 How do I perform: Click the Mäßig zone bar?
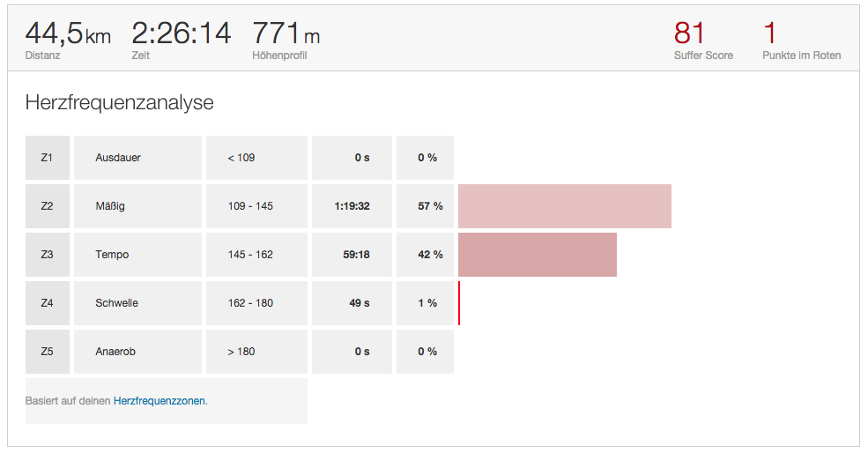point(565,206)
